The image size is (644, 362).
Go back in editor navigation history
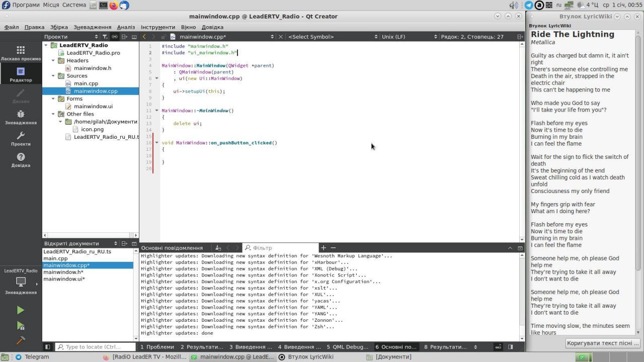pyautogui.click(x=144, y=37)
